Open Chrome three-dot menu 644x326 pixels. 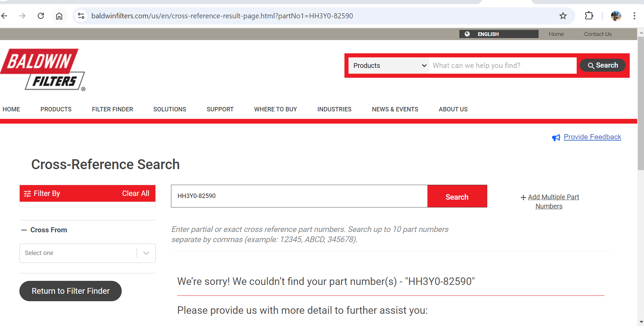coord(634,16)
